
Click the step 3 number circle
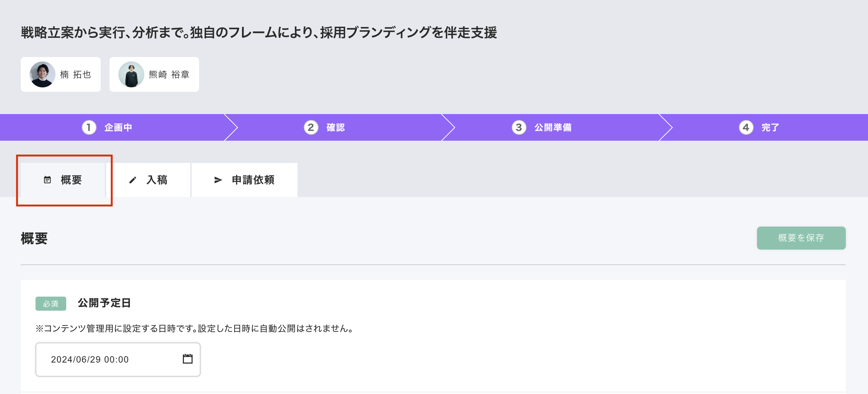click(519, 127)
